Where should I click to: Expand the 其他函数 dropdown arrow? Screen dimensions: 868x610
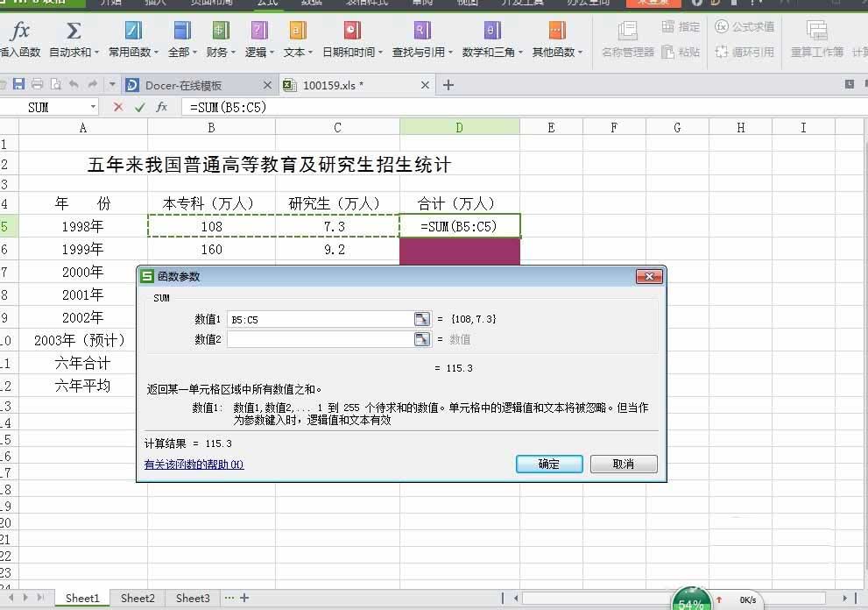coord(580,53)
